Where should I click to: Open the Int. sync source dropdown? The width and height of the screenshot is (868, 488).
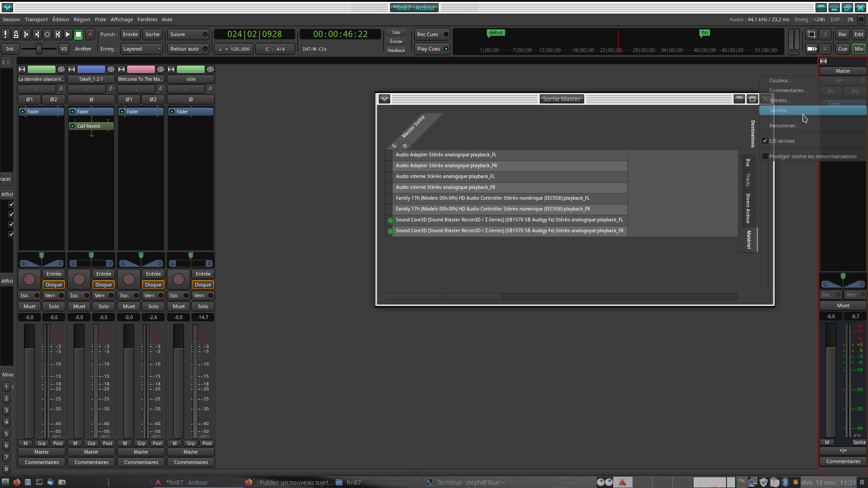coord(10,49)
